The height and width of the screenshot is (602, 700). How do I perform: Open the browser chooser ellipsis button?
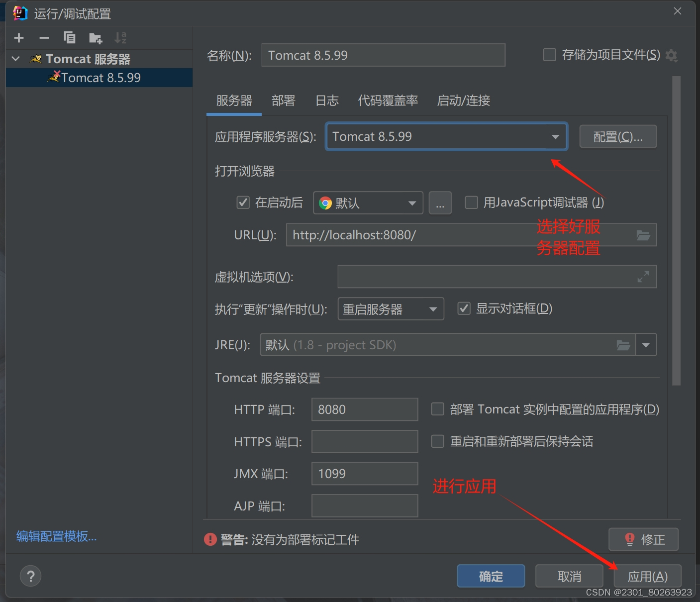click(x=440, y=203)
